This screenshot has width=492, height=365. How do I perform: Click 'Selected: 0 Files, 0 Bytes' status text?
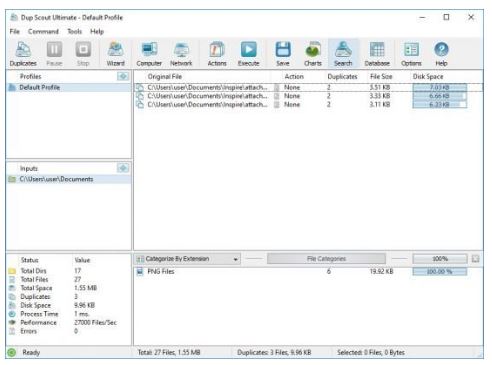[371, 352]
